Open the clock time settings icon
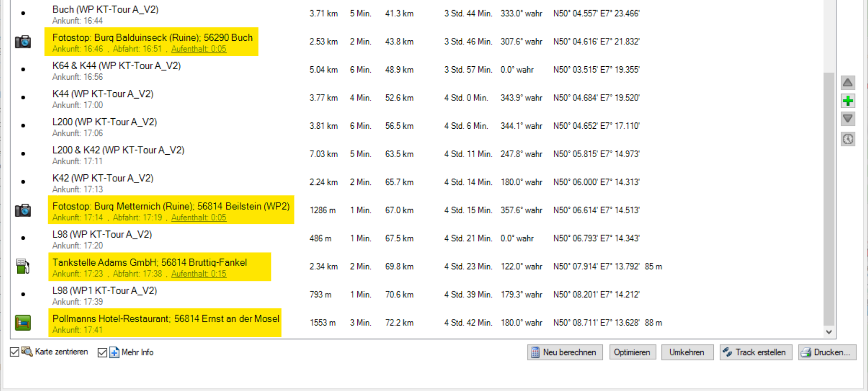868x391 pixels. pyautogui.click(x=848, y=139)
